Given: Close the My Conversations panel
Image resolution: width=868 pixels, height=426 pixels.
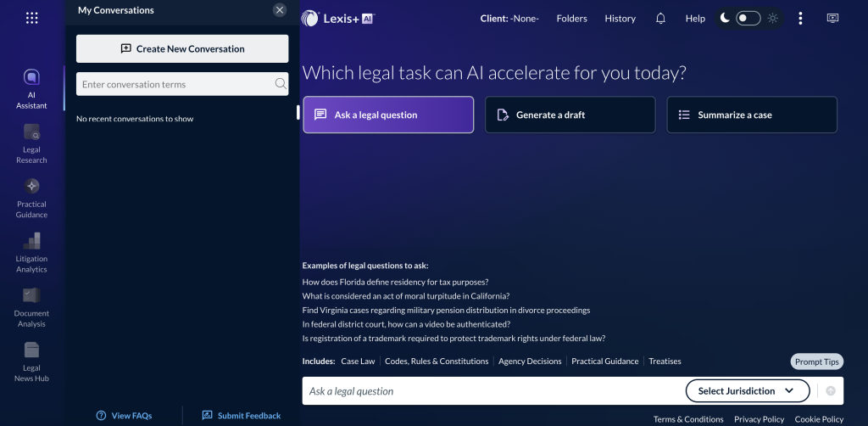Looking at the screenshot, I should tap(280, 10).
